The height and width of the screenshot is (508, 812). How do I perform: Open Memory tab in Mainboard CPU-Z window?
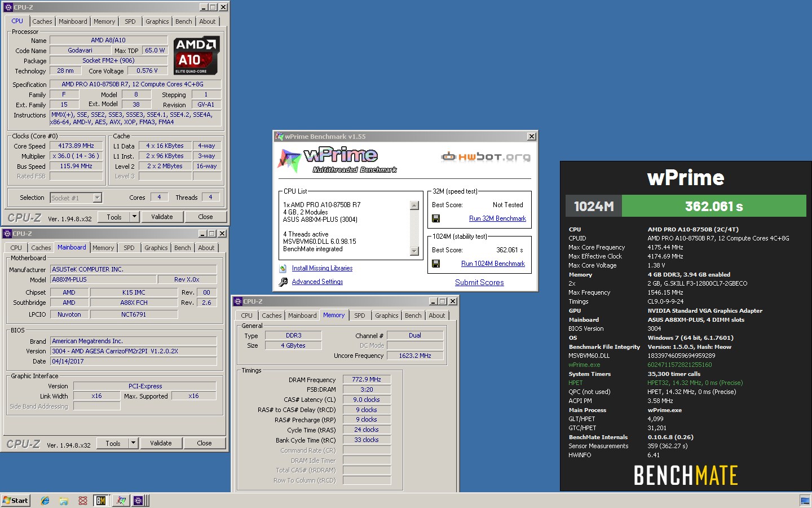[x=103, y=248]
